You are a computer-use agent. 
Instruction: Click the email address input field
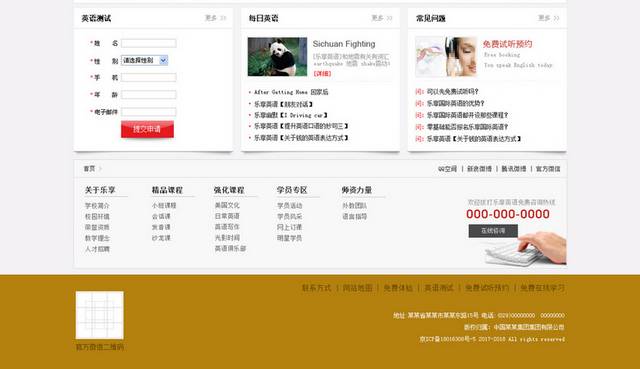pos(149,112)
